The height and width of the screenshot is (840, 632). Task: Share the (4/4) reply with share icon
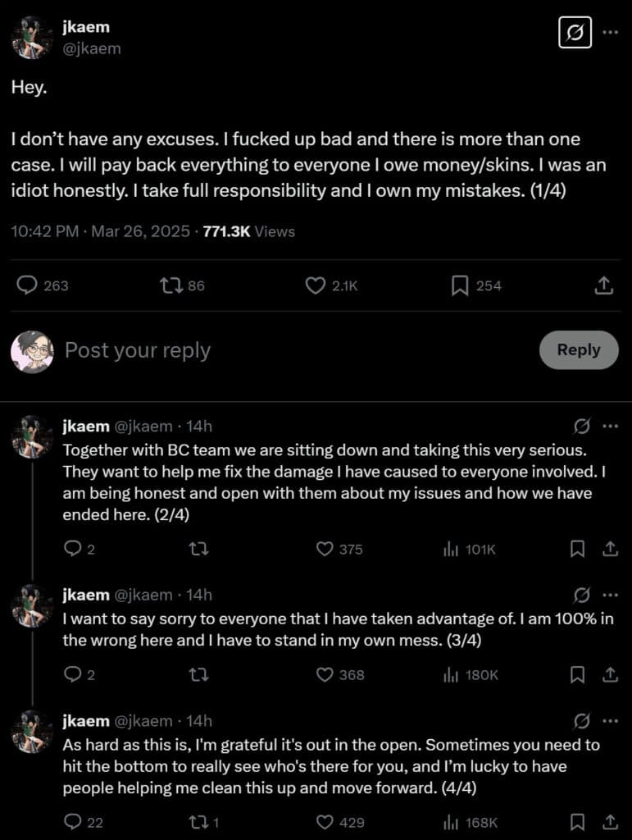(610, 822)
